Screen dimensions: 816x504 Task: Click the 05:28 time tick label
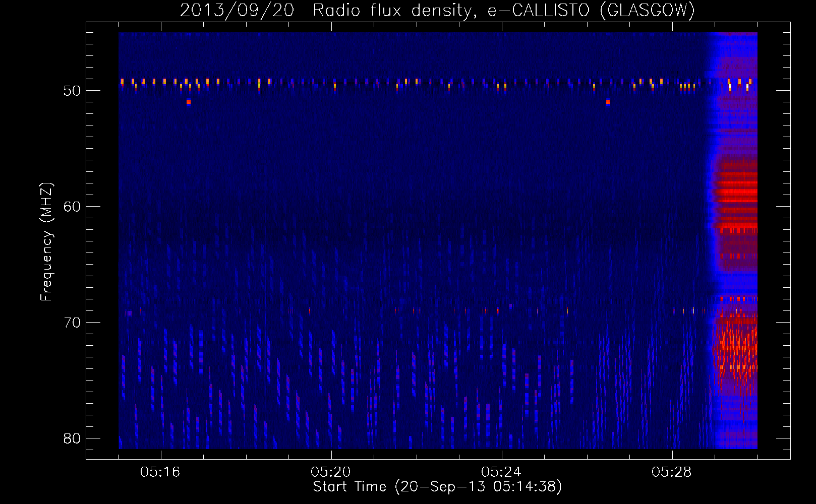[x=672, y=472]
